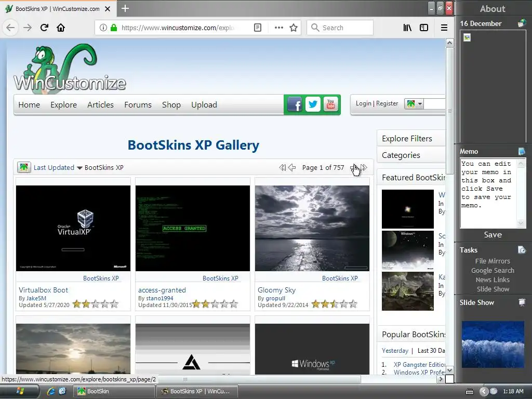Open author gropull profile link
The width and height of the screenshot is (532, 399).
point(275,298)
